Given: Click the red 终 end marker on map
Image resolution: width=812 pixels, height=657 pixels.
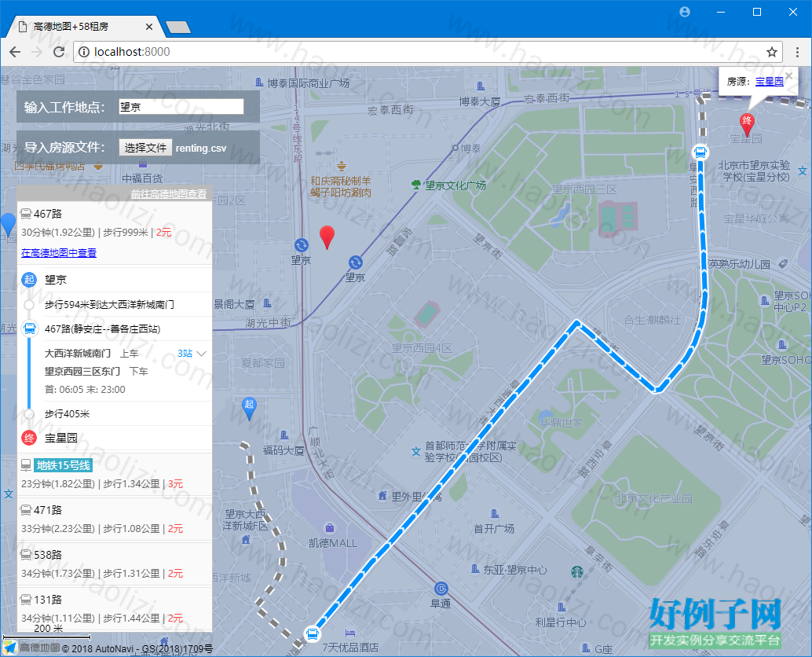Looking at the screenshot, I should 747,125.
